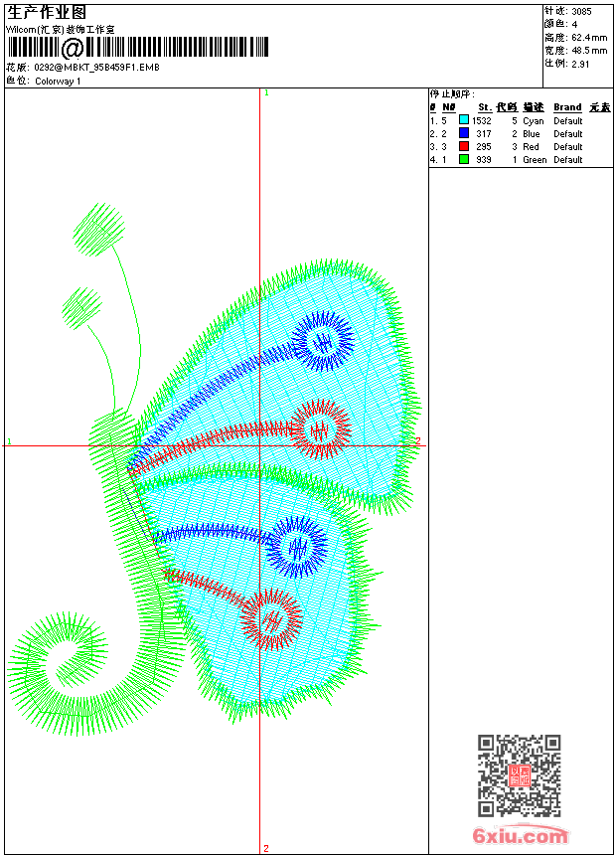The image size is (616, 855).
Task: Click the stitch count '939' in the Green row
Action: tap(484, 160)
